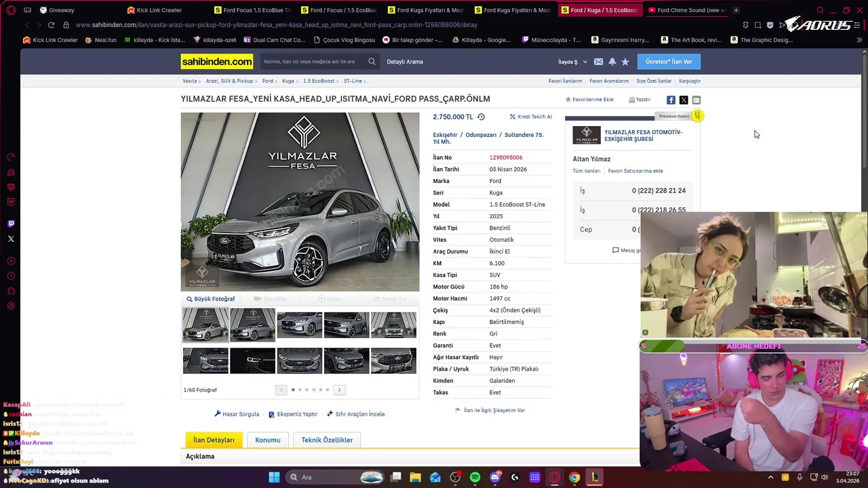
Task: Click the main Ford Kuga photo
Action: [300, 202]
